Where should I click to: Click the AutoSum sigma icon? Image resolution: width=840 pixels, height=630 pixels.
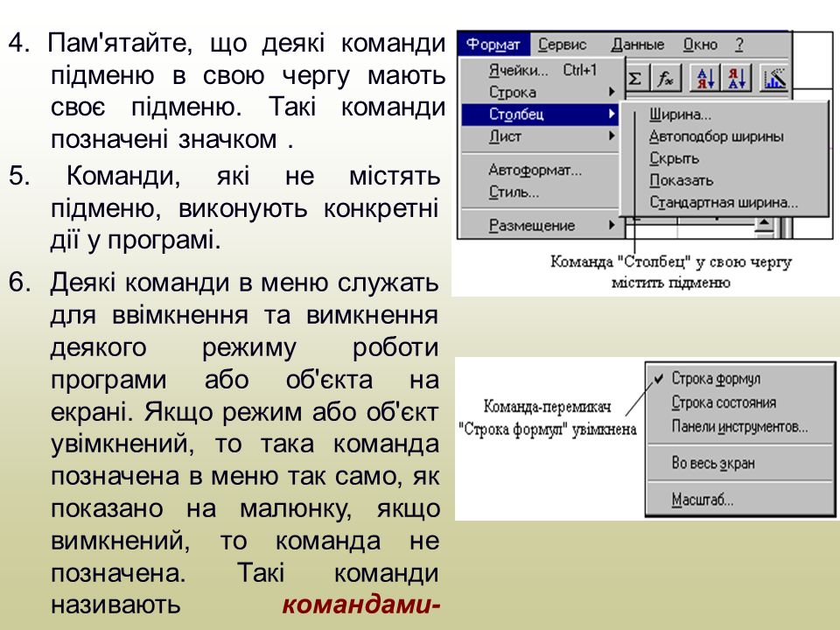coord(635,80)
